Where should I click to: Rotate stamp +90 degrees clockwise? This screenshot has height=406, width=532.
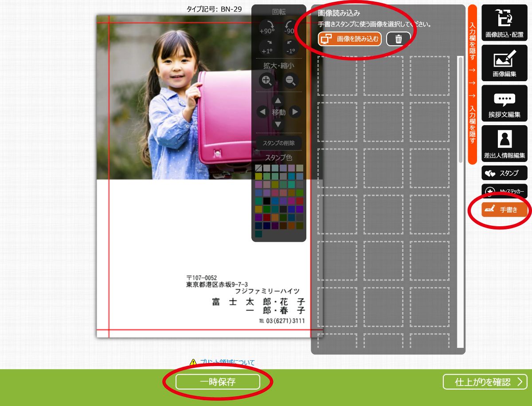[x=267, y=27]
